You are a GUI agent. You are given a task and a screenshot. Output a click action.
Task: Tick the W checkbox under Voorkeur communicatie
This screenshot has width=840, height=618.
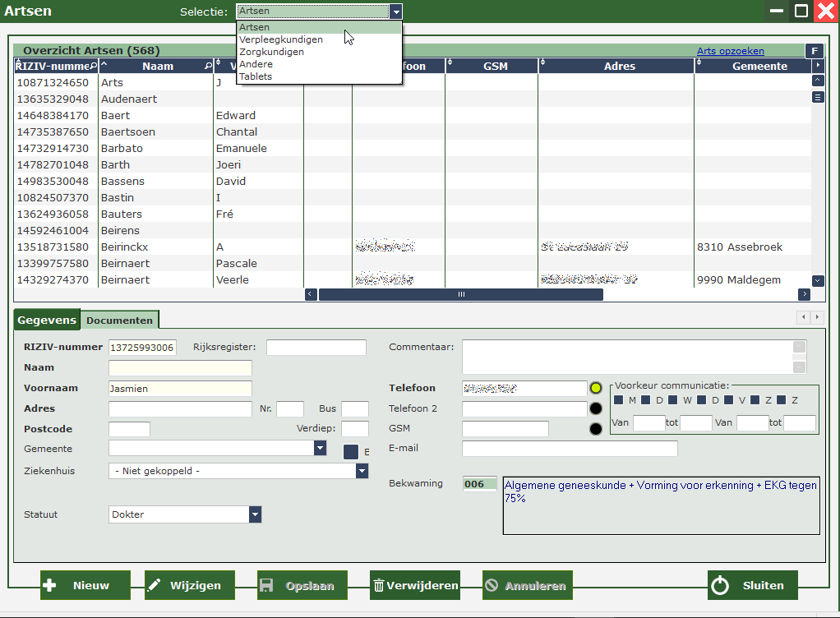coord(673,400)
